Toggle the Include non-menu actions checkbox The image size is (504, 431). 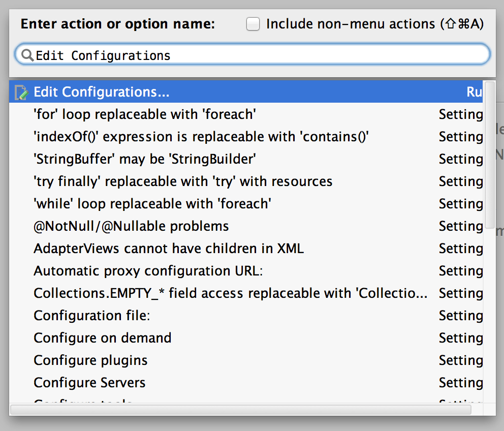(253, 23)
